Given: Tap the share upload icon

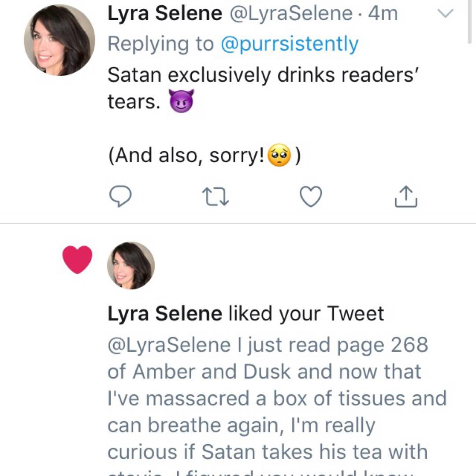Looking at the screenshot, I should coord(405,197).
